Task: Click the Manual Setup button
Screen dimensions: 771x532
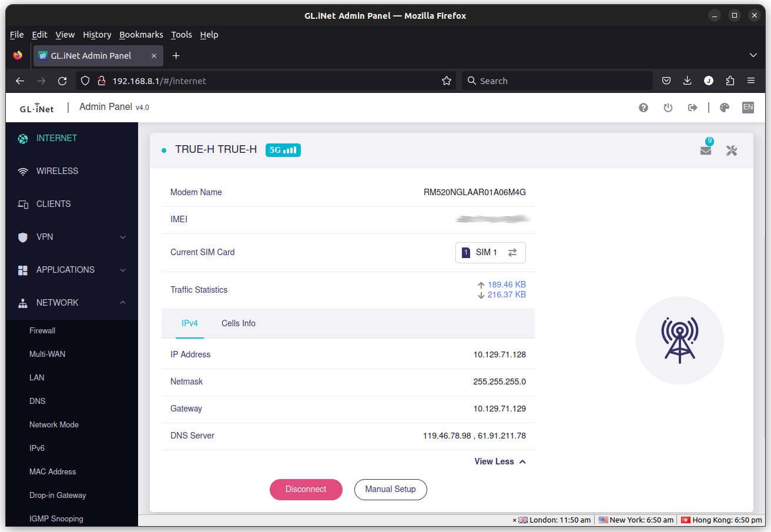Action: pyautogui.click(x=390, y=489)
